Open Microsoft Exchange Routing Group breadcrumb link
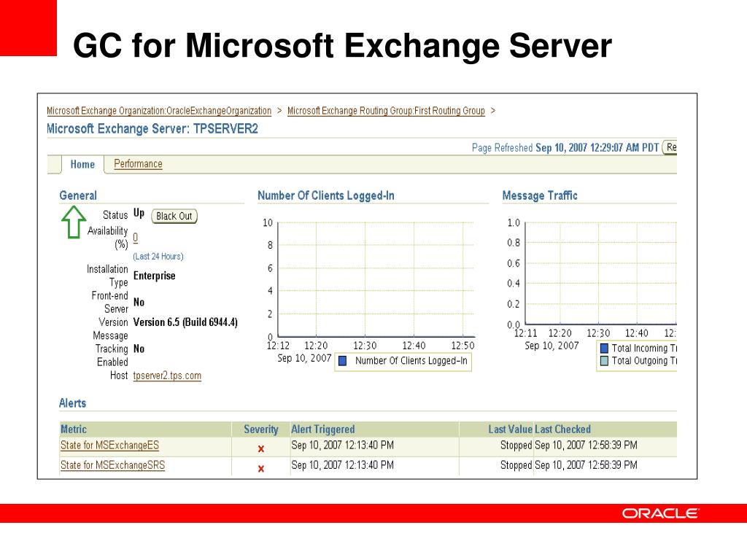 tap(386, 111)
